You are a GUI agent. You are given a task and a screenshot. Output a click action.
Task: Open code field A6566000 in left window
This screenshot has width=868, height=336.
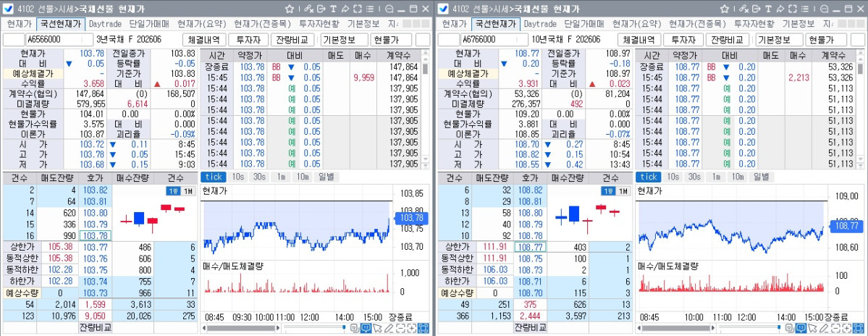click(59, 39)
